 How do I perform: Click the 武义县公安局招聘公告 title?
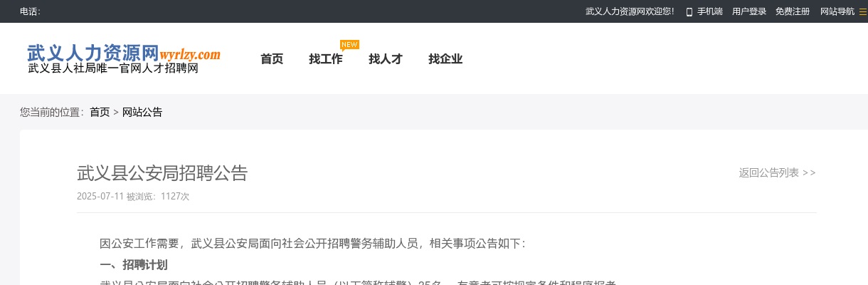(162, 173)
